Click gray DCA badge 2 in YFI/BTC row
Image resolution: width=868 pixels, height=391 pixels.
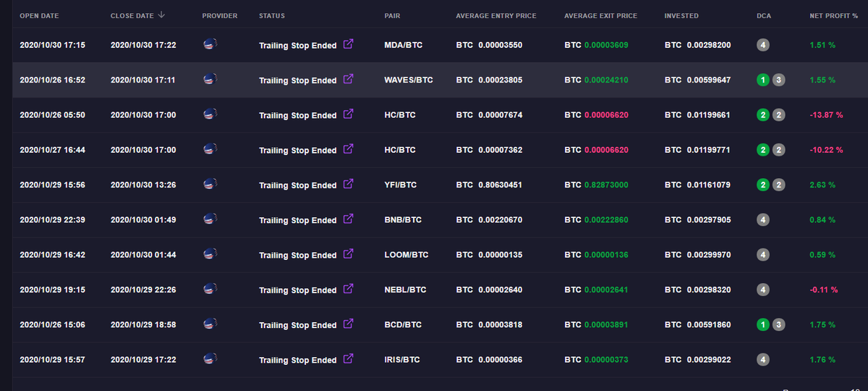(778, 185)
